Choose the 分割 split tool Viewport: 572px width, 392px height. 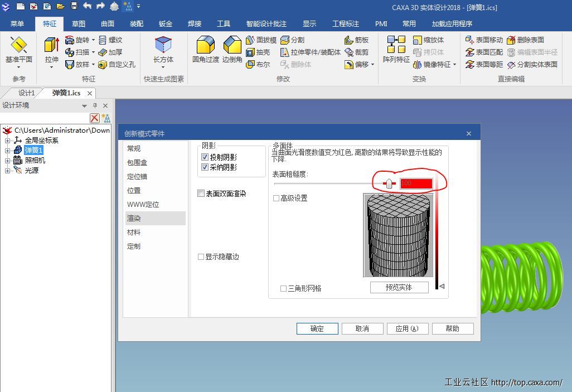[x=293, y=40]
